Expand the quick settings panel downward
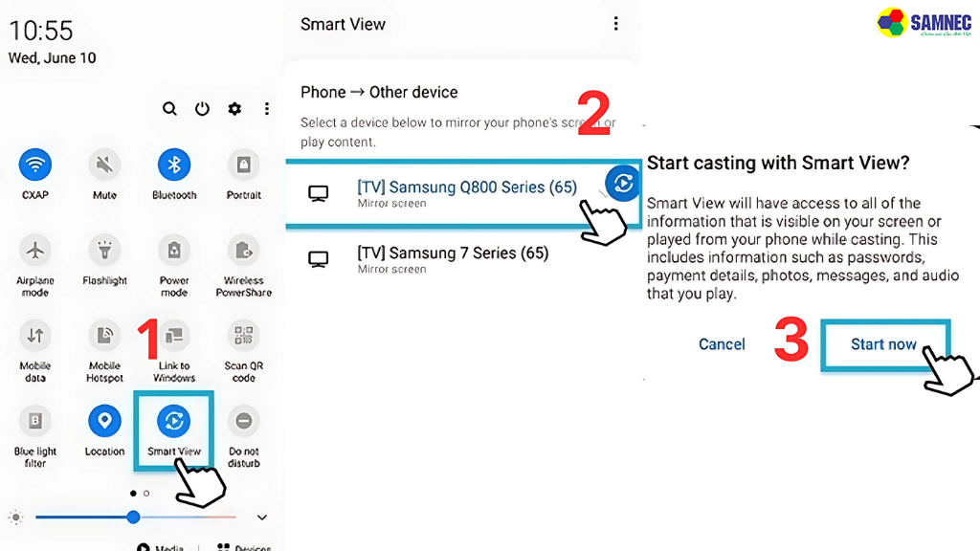Screen dimensions: 980x551 point(261,517)
